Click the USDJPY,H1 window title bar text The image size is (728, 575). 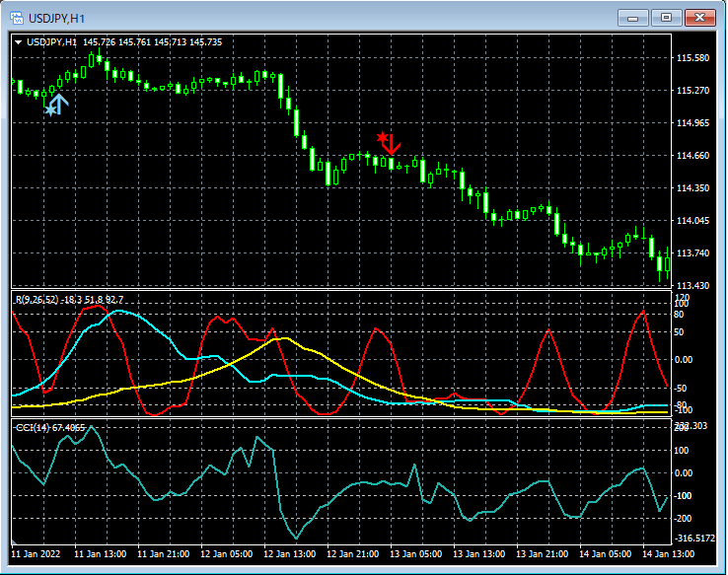(56, 18)
